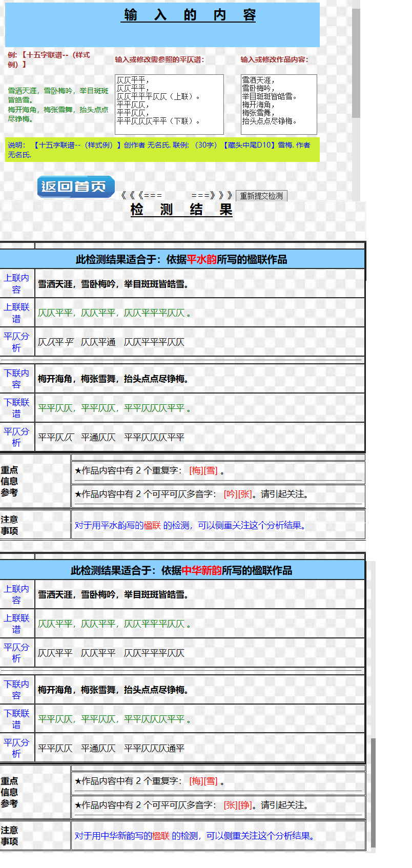412x868 pixels.
Task: Click 上联内容 label in the 平水韵 table
Action: tap(17, 283)
